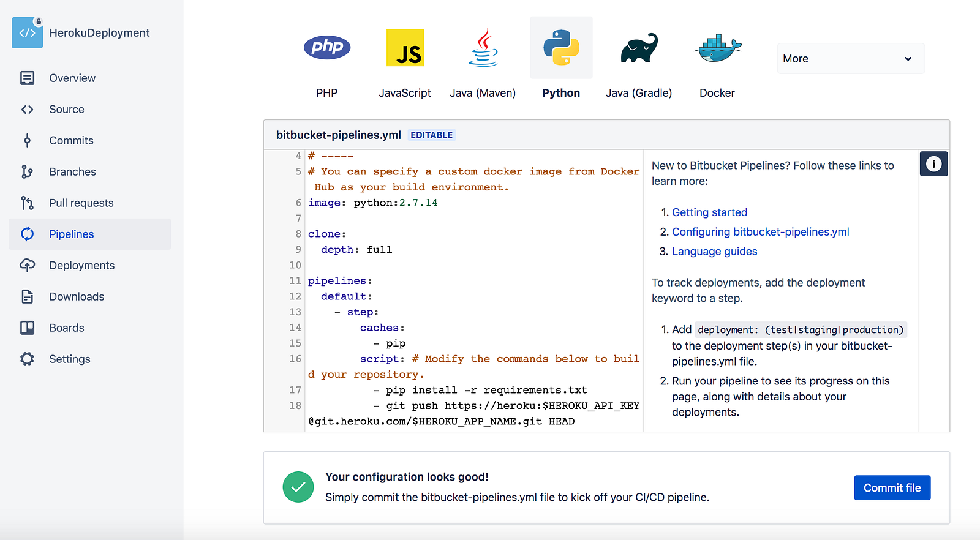Image resolution: width=980 pixels, height=540 pixels.
Task: Click the 'depth: full' code line
Action: tap(356, 250)
